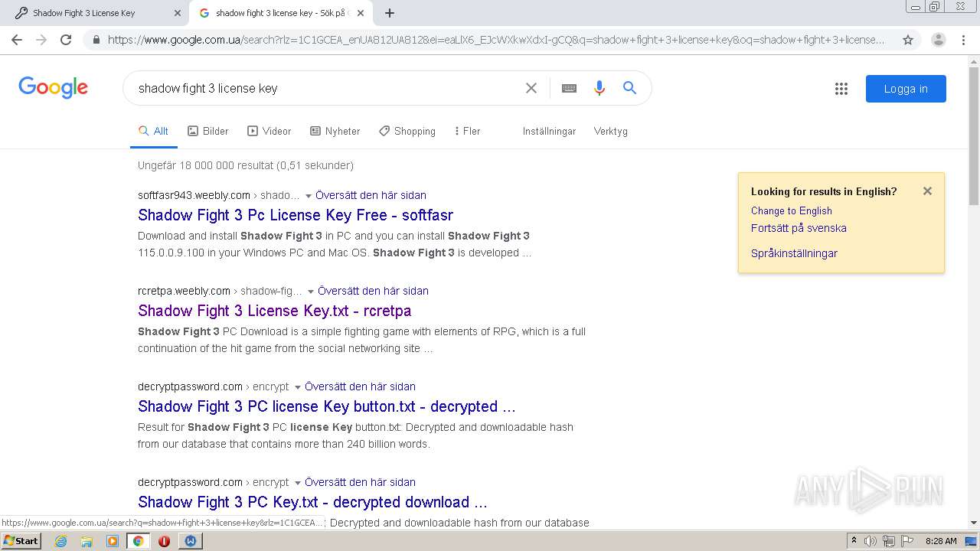
Task: Select the Allt results tab
Action: 153,131
